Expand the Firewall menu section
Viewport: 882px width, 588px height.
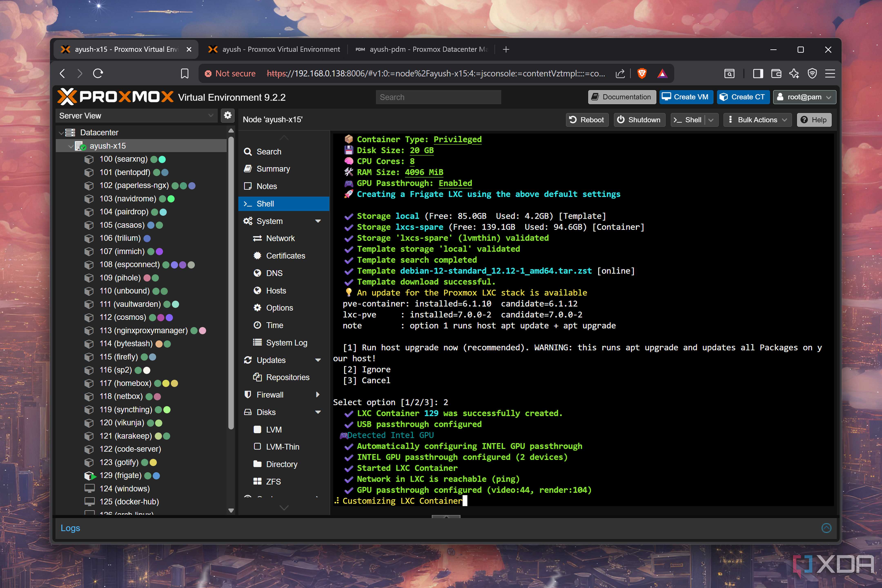[318, 394]
